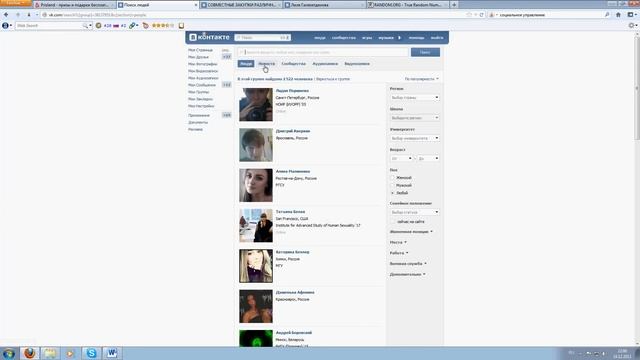Switch to the СОВМЕСТНЫЕ ЗАКУПКИ browser tab
Viewport: 640px width, 360px height.
point(241,5)
